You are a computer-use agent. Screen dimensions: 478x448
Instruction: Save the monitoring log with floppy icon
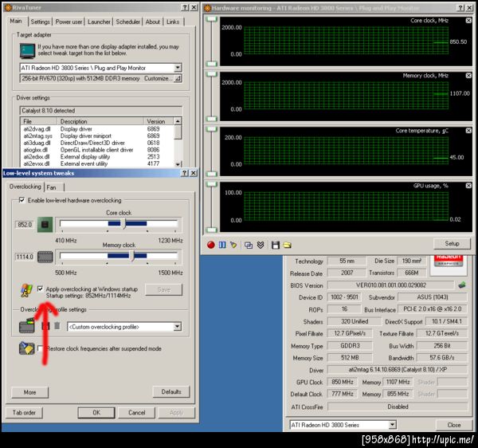(x=276, y=245)
